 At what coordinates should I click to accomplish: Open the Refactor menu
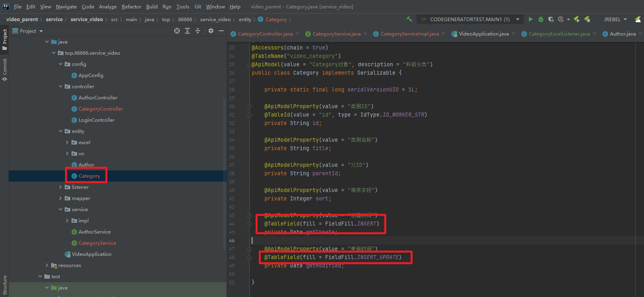click(x=131, y=6)
